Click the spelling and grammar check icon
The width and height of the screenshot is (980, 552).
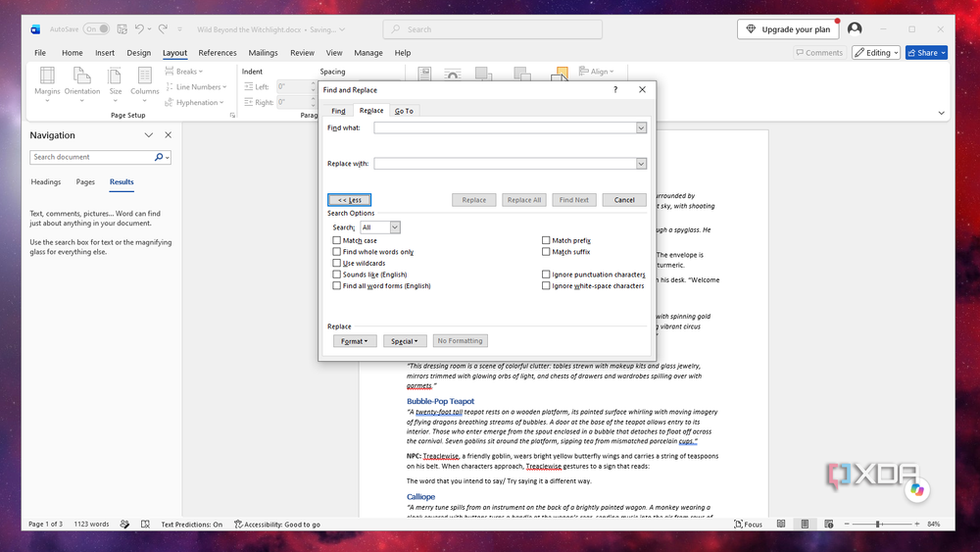pyautogui.click(x=145, y=524)
